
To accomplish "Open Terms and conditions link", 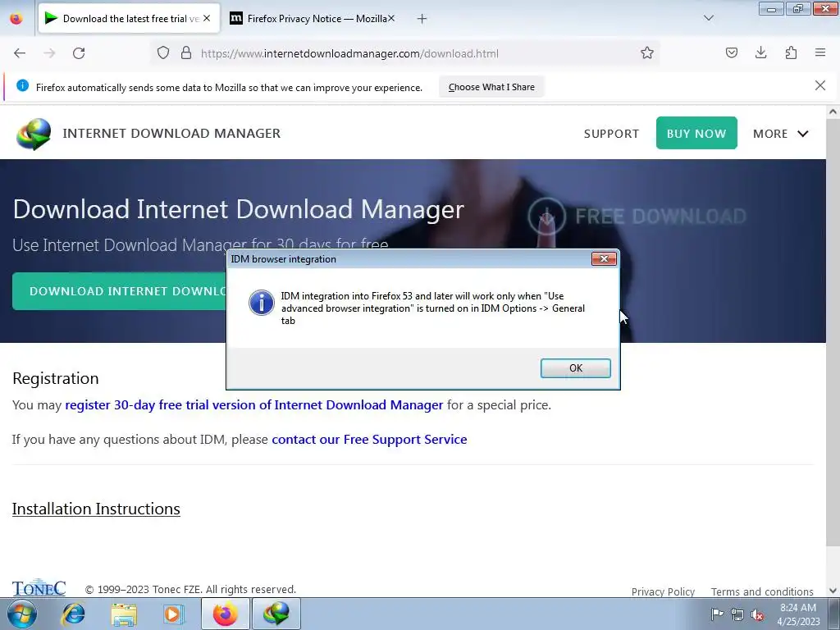I will coord(762,591).
